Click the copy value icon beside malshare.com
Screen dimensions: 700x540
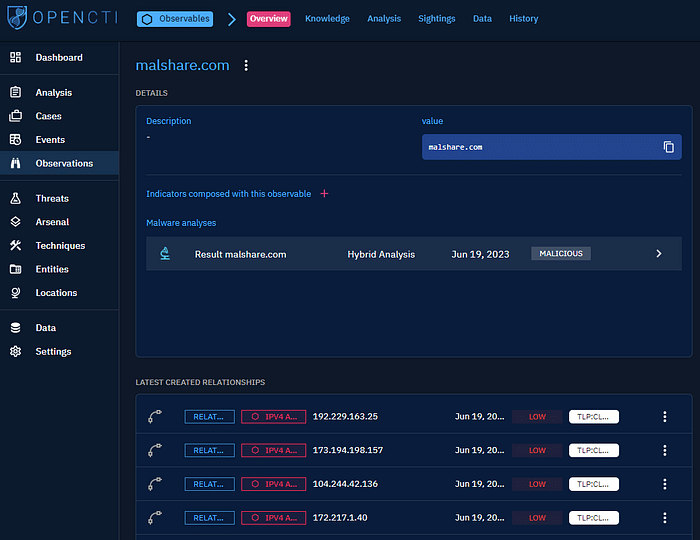click(669, 147)
